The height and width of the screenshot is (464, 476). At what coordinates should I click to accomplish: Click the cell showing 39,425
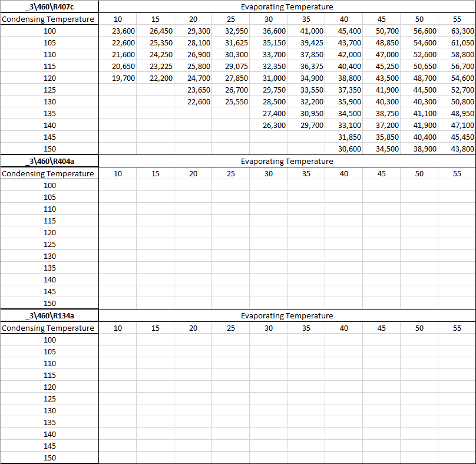click(306, 43)
